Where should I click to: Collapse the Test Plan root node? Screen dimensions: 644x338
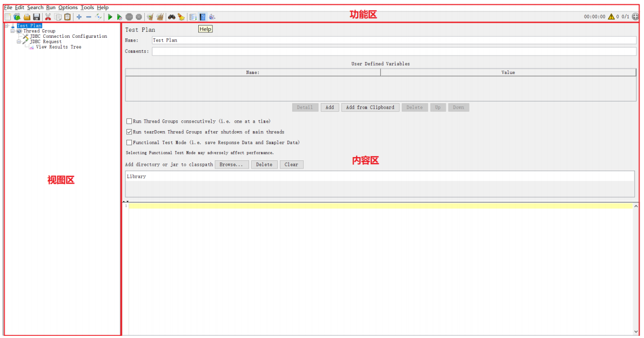tap(6, 25)
